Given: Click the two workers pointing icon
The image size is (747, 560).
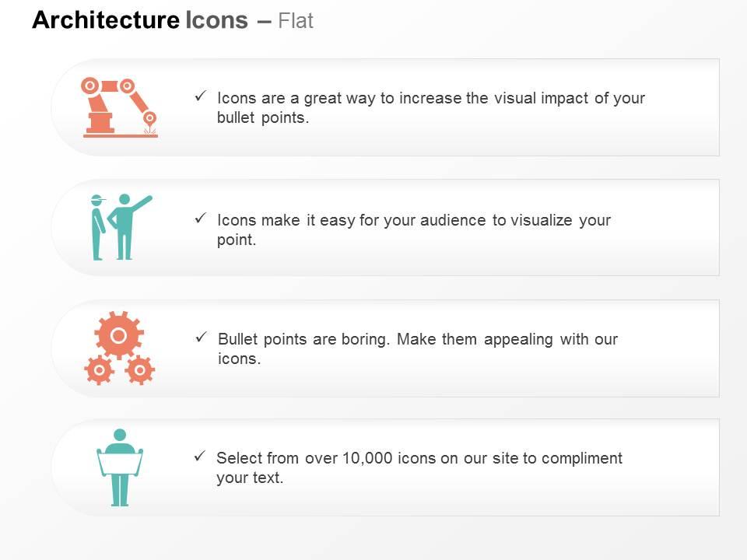Looking at the screenshot, I should click(x=121, y=227).
